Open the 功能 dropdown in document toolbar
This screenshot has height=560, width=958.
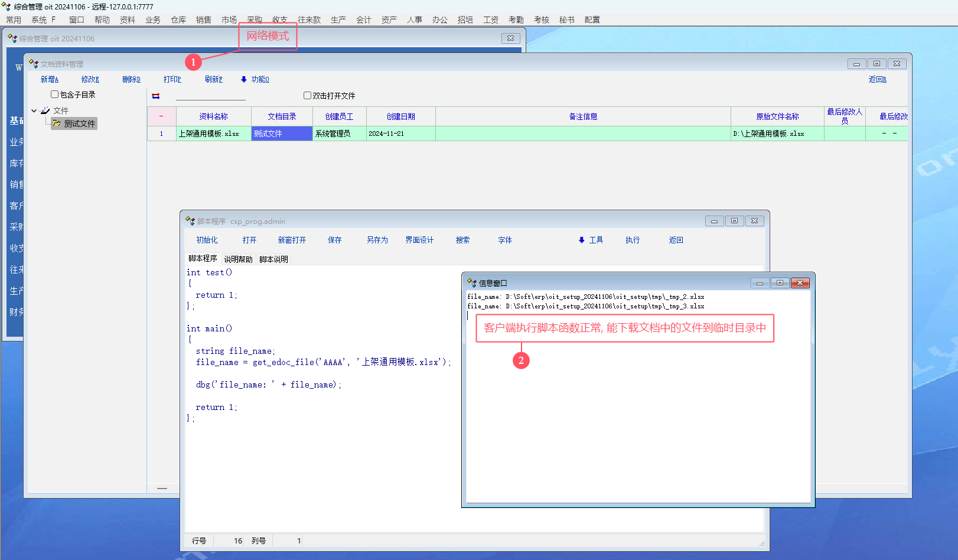(260, 79)
